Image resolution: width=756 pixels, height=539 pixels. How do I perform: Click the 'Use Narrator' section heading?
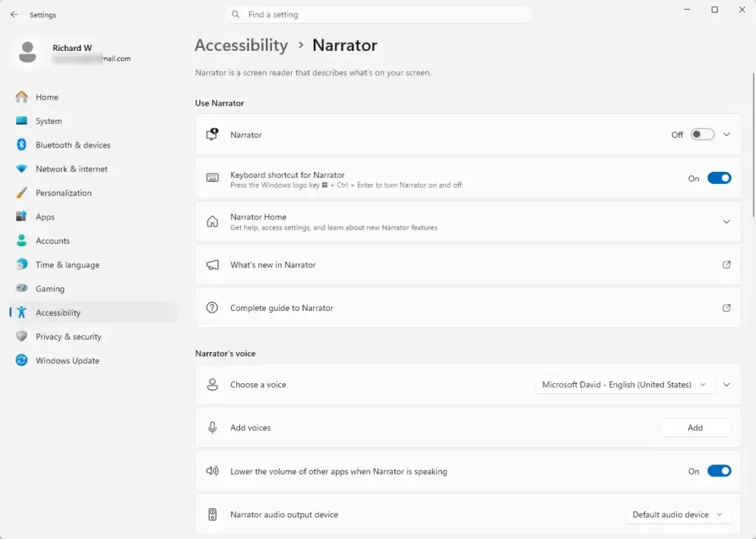(x=219, y=103)
